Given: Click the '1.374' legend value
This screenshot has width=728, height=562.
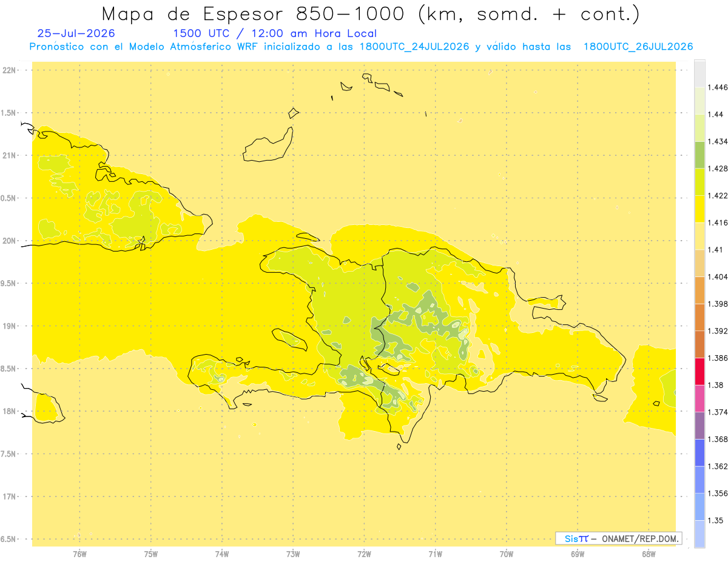Looking at the screenshot, I should click(717, 412).
